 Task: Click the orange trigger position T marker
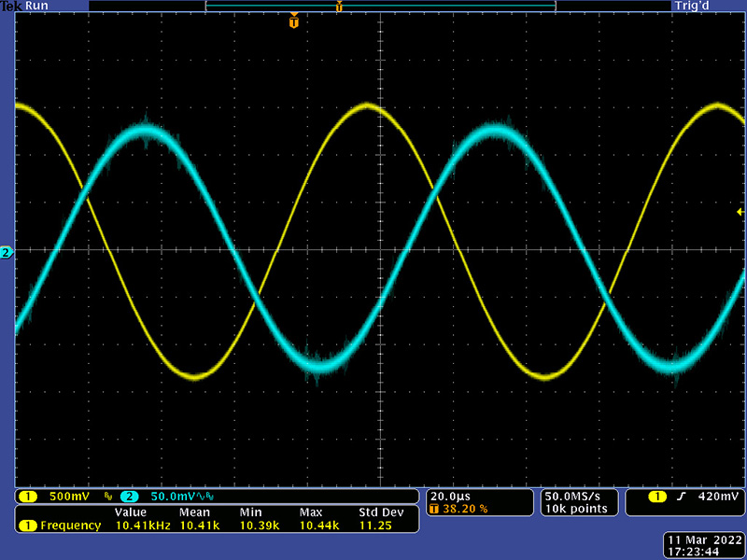pos(294,21)
